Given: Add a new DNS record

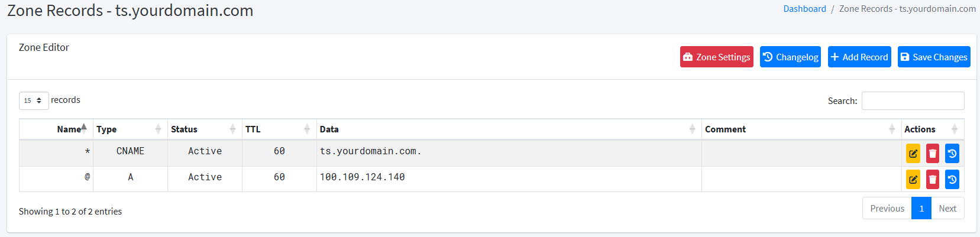Looking at the screenshot, I should [x=859, y=57].
